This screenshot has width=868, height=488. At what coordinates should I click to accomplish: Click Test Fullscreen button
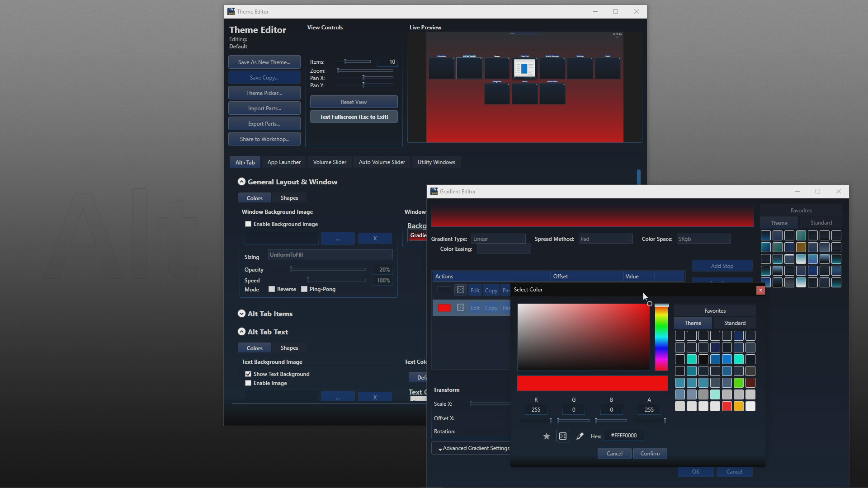(354, 117)
